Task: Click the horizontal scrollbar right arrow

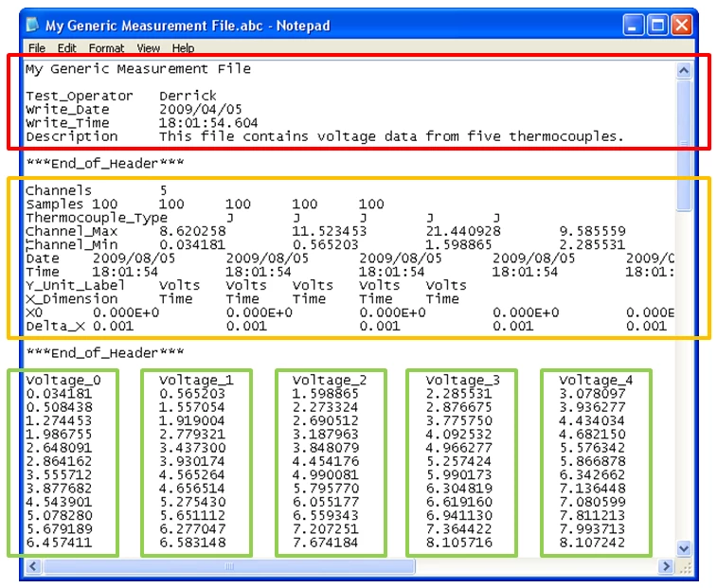Action: 666,566
